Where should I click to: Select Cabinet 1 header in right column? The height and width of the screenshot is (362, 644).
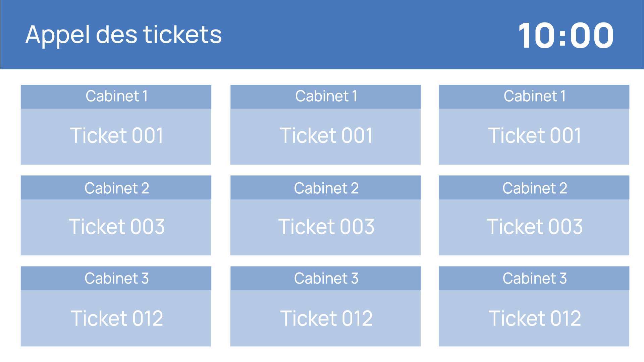(534, 97)
